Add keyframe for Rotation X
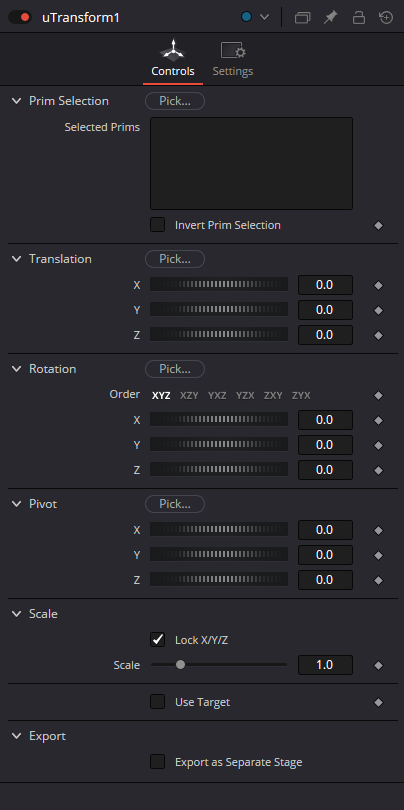Screen dimensions: 404x810 pos(379,420)
